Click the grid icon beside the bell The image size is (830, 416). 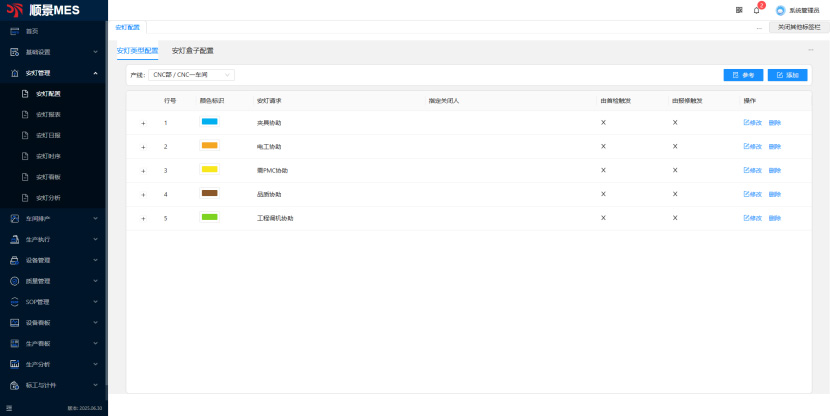(x=739, y=10)
